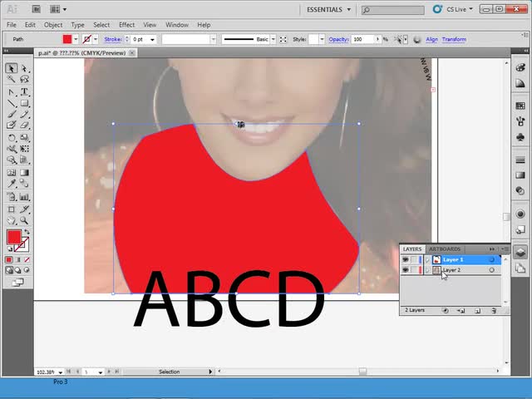The height and width of the screenshot is (399, 532).
Task: Open the File menu
Action: tap(11, 25)
